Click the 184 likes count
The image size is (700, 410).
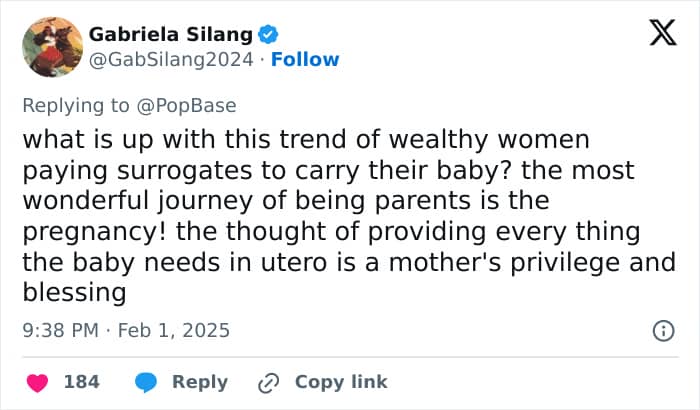click(81, 382)
